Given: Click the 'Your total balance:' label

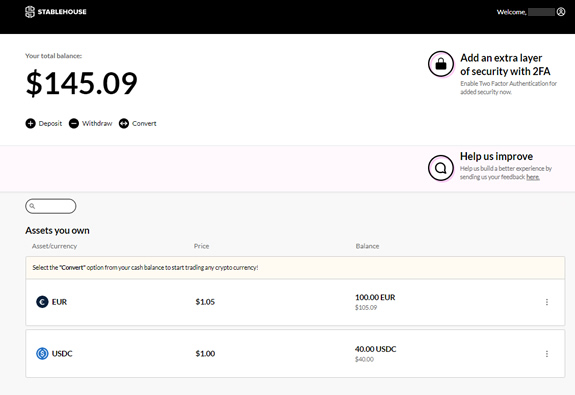Looking at the screenshot, I should pyautogui.click(x=54, y=56).
